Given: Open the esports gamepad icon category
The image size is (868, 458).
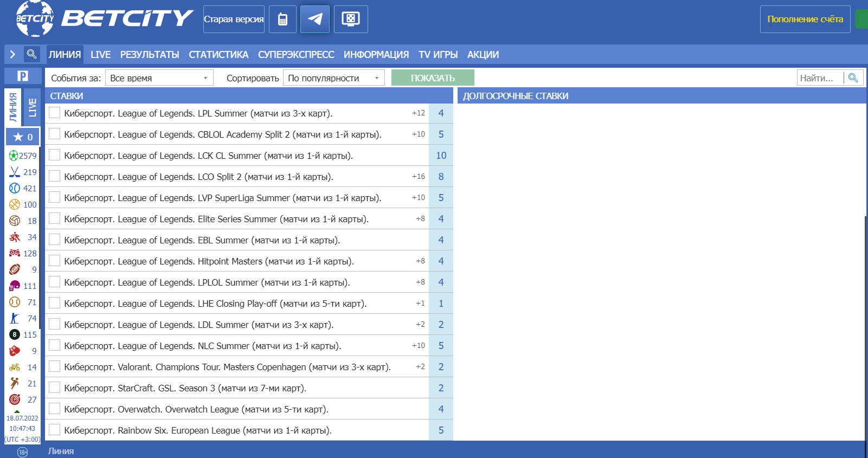Looking at the screenshot, I should [15, 254].
